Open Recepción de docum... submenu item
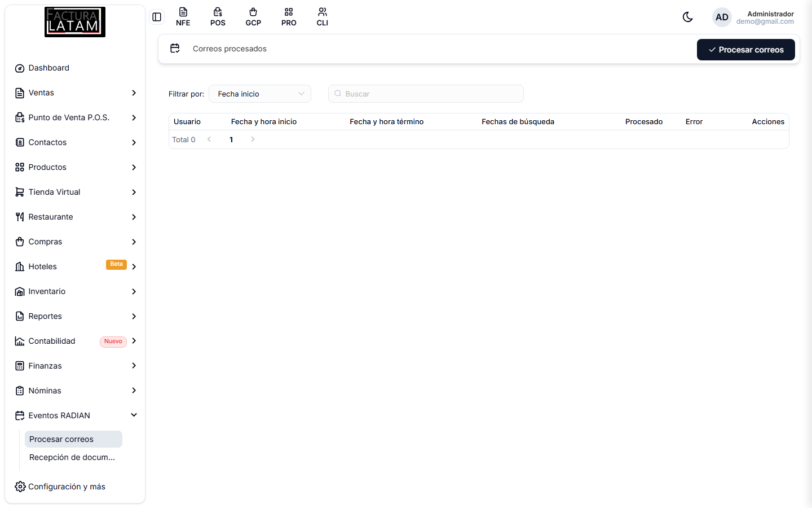 (x=73, y=457)
